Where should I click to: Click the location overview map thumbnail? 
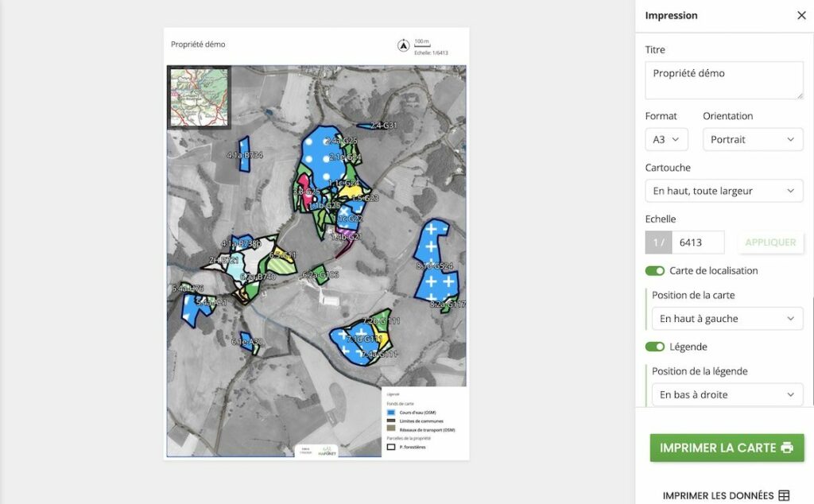pos(200,97)
